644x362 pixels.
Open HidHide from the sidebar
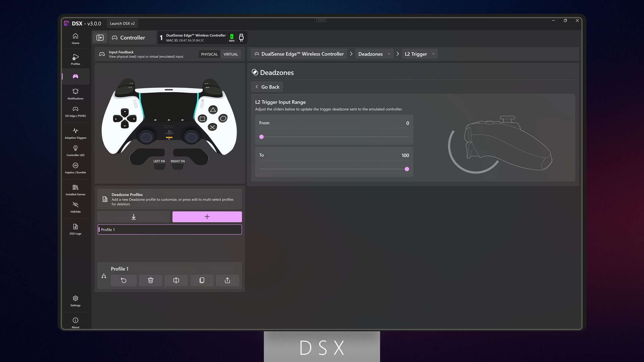tap(75, 207)
